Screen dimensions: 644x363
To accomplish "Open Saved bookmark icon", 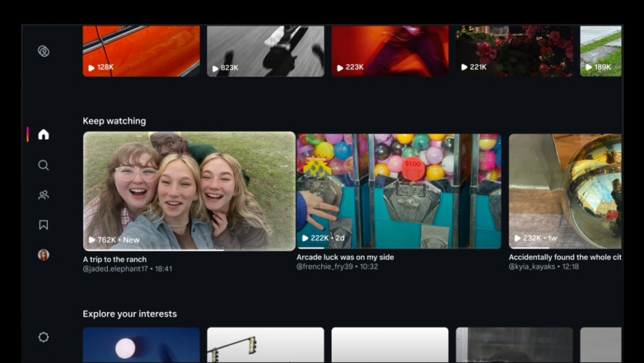I will [x=43, y=225].
